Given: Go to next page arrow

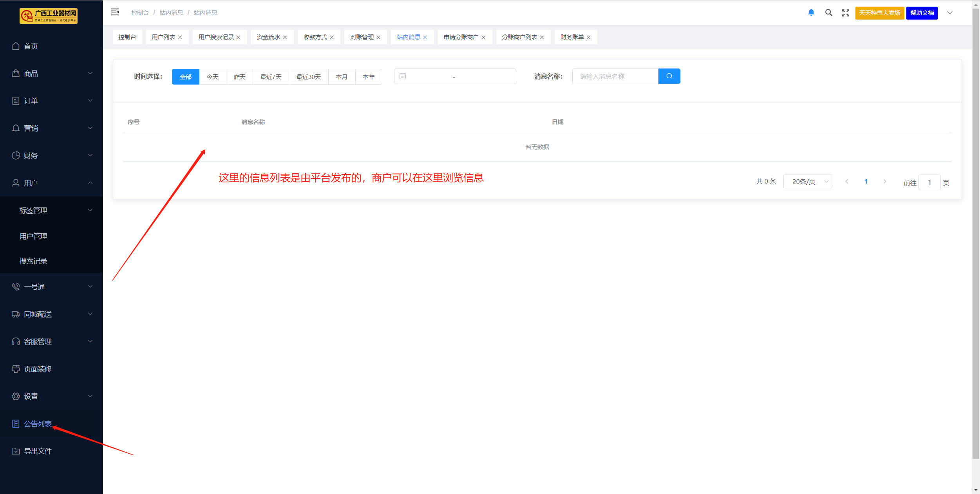Looking at the screenshot, I should pos(884,182).
